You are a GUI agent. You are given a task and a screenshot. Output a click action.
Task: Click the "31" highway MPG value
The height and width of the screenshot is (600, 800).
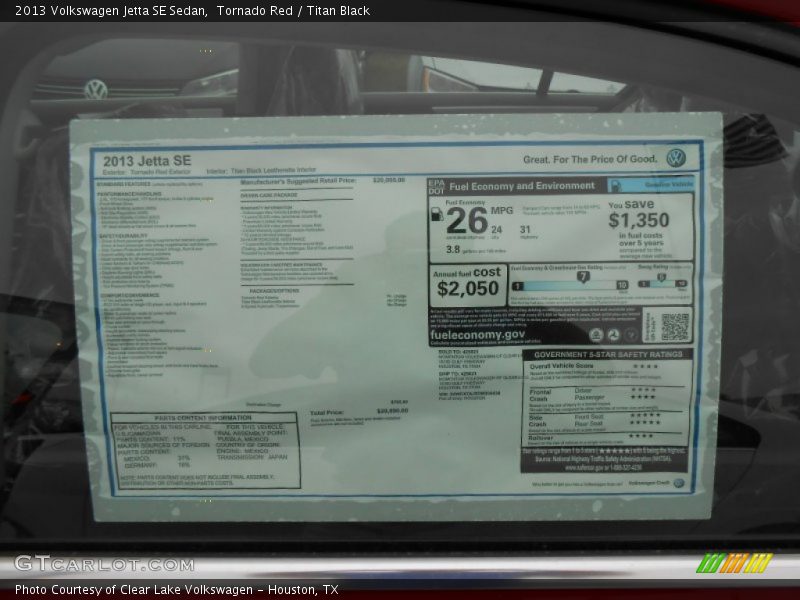(525, 230)
